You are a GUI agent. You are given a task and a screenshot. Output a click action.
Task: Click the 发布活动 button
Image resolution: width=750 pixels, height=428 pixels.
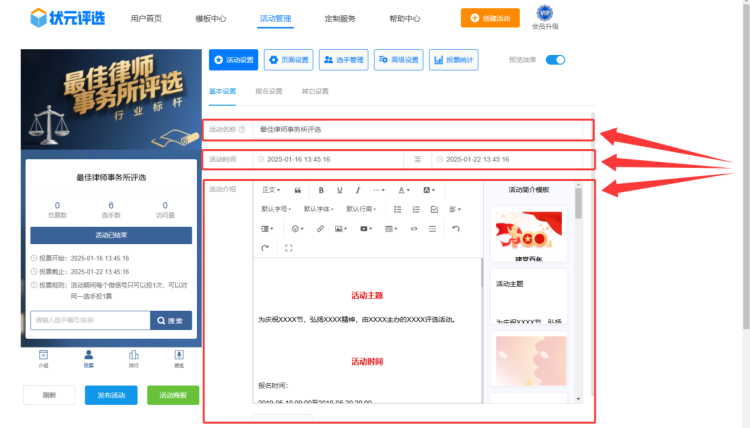coord(111,395)
